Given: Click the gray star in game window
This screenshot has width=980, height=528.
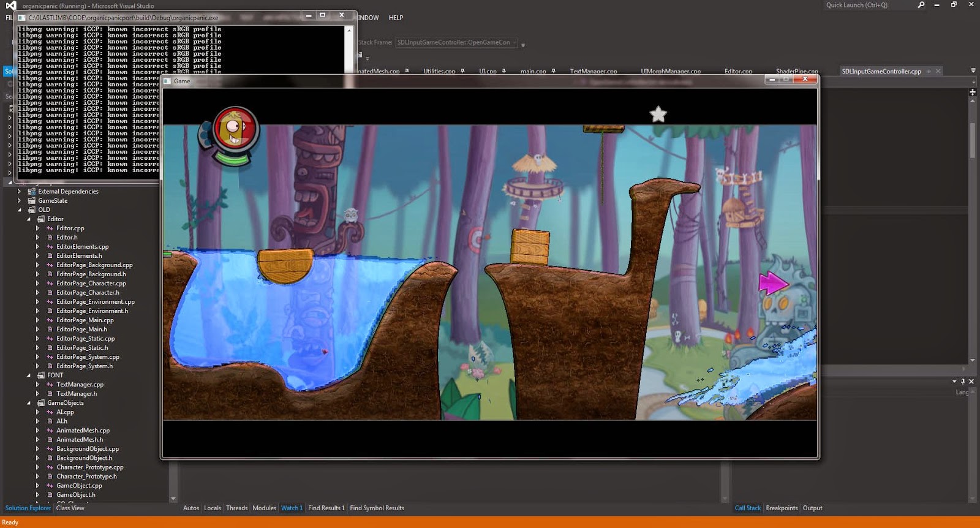Looking at the screenshot, I should tap(658, 115).
